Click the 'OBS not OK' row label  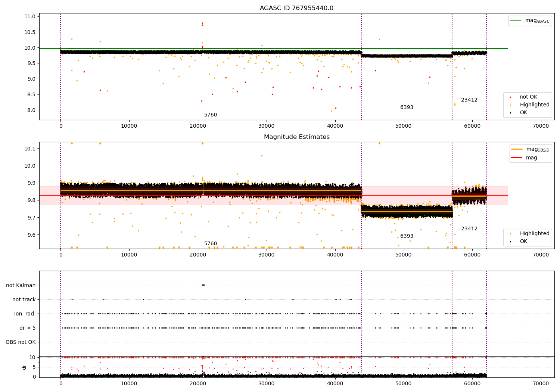(x=21, y=342)
